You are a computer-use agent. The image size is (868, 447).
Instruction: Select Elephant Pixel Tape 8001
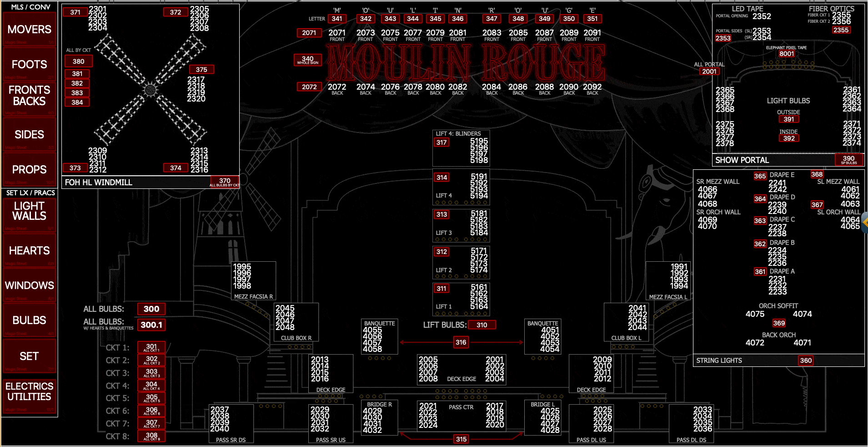(x=787, y=54)
